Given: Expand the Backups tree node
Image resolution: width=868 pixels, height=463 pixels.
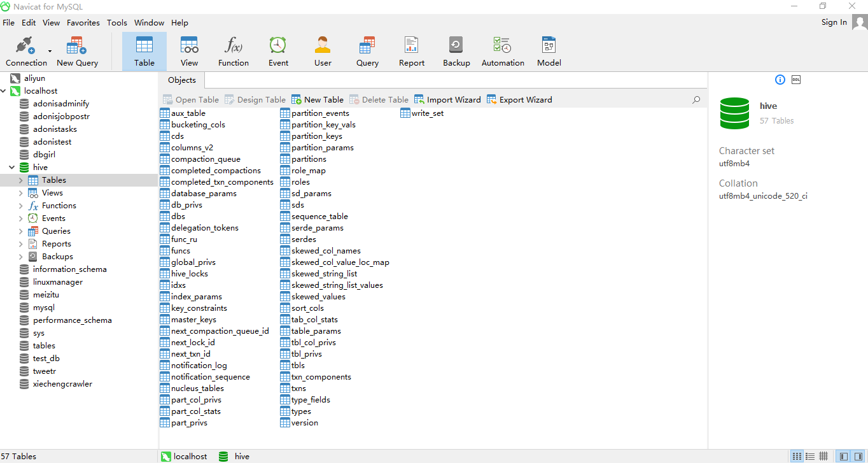Looking at the screenshot, I should [21, 257].
